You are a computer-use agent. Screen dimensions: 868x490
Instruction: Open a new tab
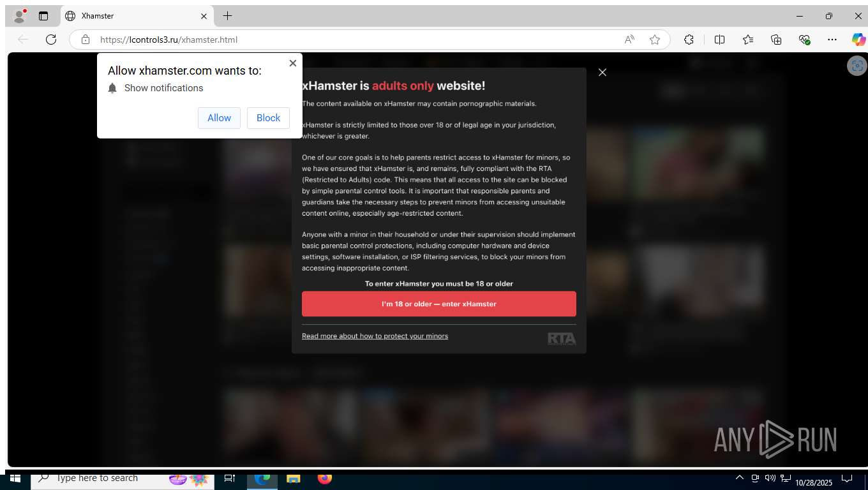click(227, 16)
